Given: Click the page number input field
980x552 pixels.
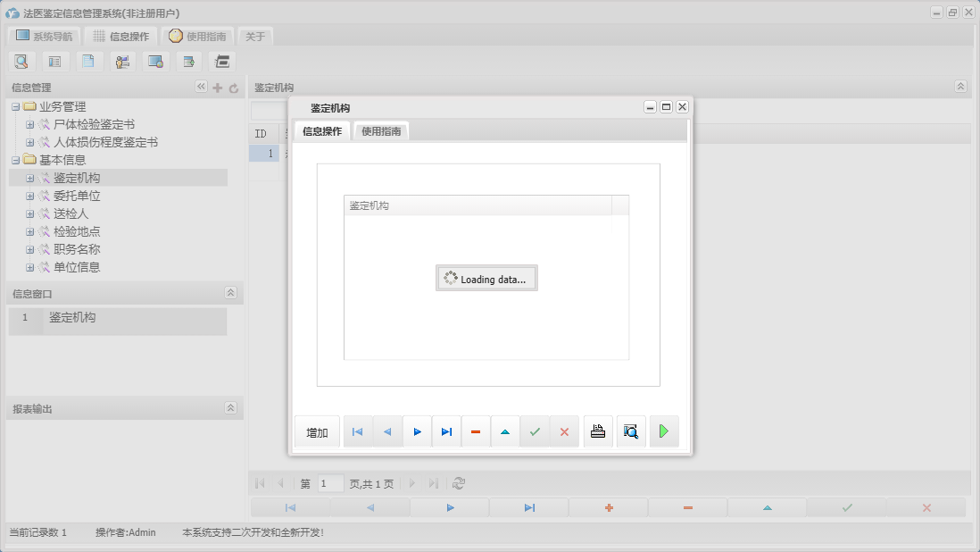Looking at the screenshot, I should coord(330,483).
